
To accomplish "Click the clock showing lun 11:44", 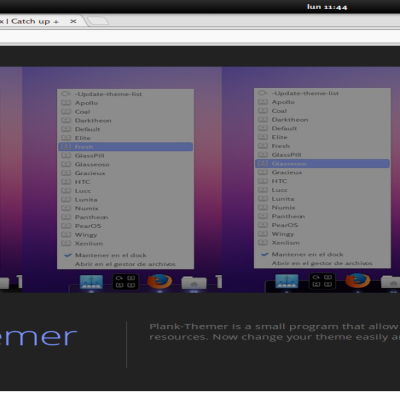I will click(327, 7).
